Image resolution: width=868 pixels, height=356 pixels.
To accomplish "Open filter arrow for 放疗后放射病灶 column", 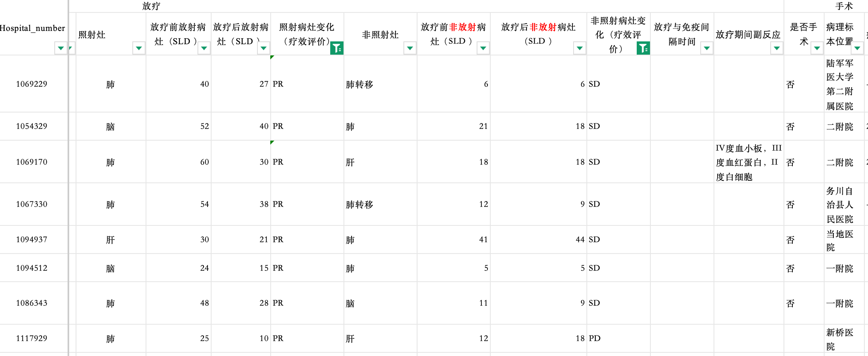I will [263, 48].
